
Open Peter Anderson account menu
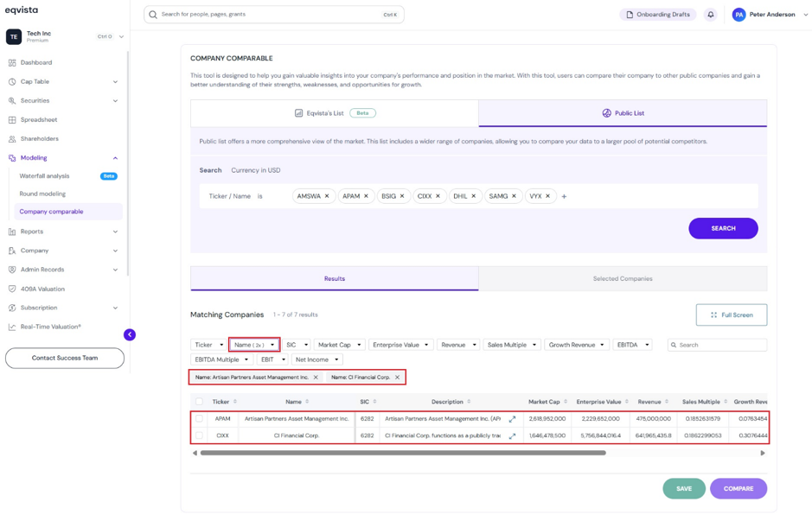tap(770, 15)
